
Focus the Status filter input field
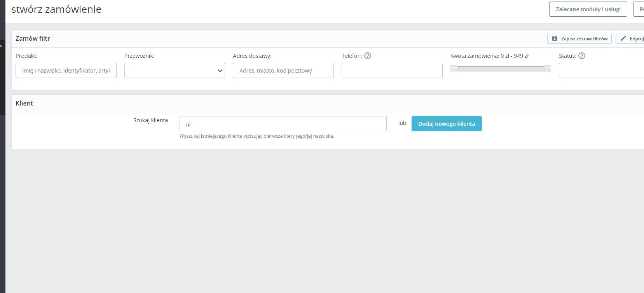601,71
